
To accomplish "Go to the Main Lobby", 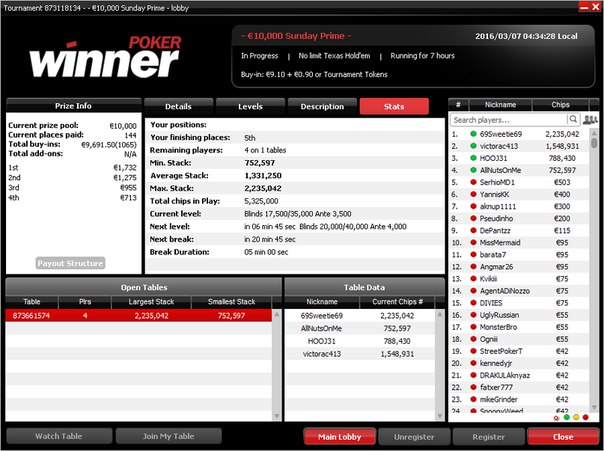I will click(339, 437).
